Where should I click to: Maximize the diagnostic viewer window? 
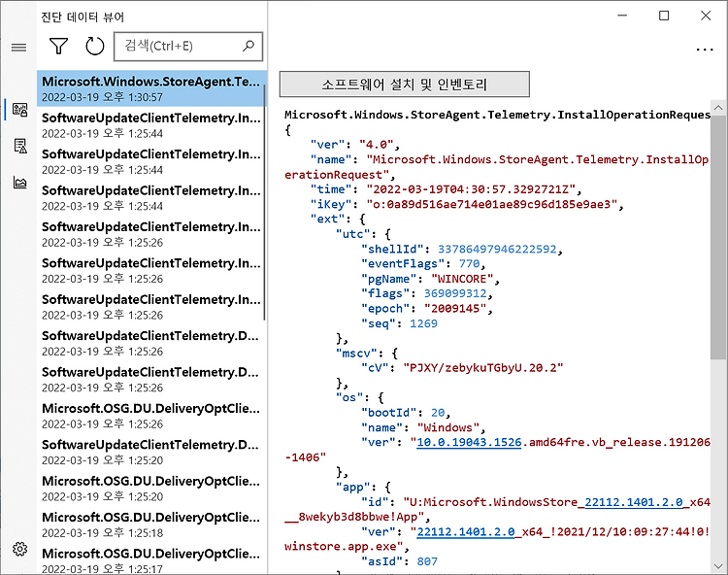click(664, 16)
